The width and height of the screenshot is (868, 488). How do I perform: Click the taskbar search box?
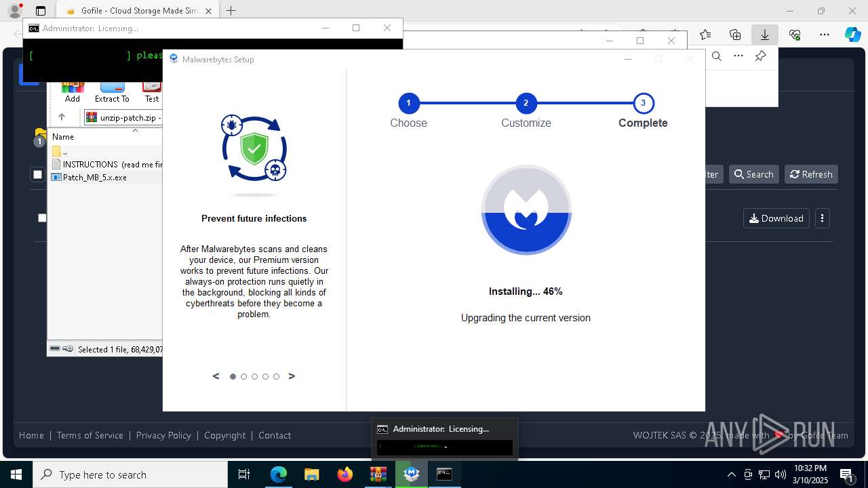[130, 474]
